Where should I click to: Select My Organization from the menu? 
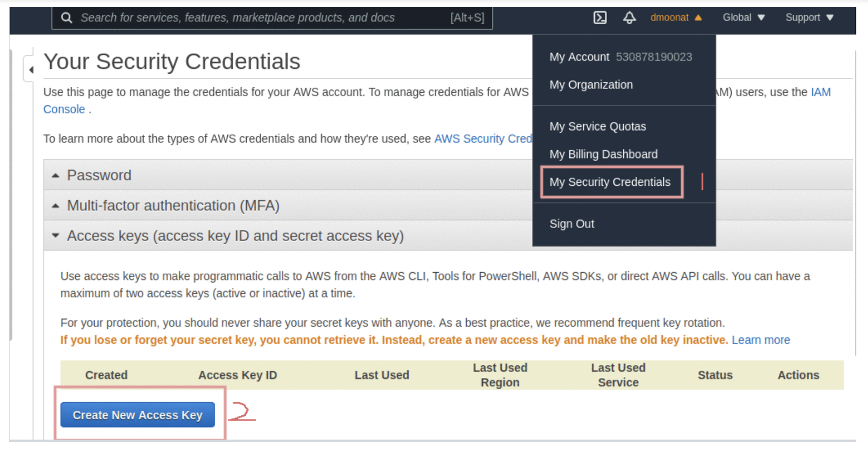(591, 85)
